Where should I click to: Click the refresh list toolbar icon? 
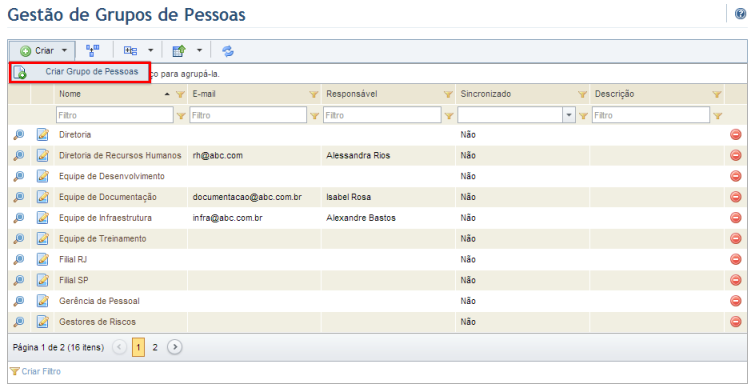click(x=228, y=51)
